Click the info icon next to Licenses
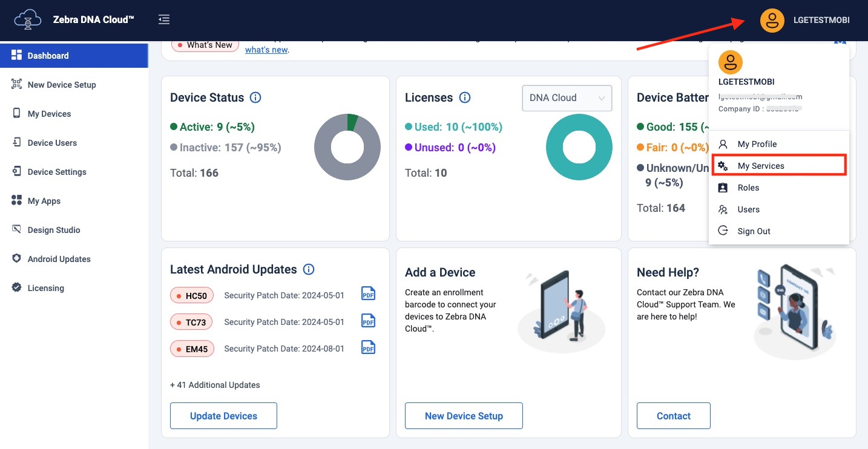Image resolution: width=868 pixels, height=449 pixels. 465,97
